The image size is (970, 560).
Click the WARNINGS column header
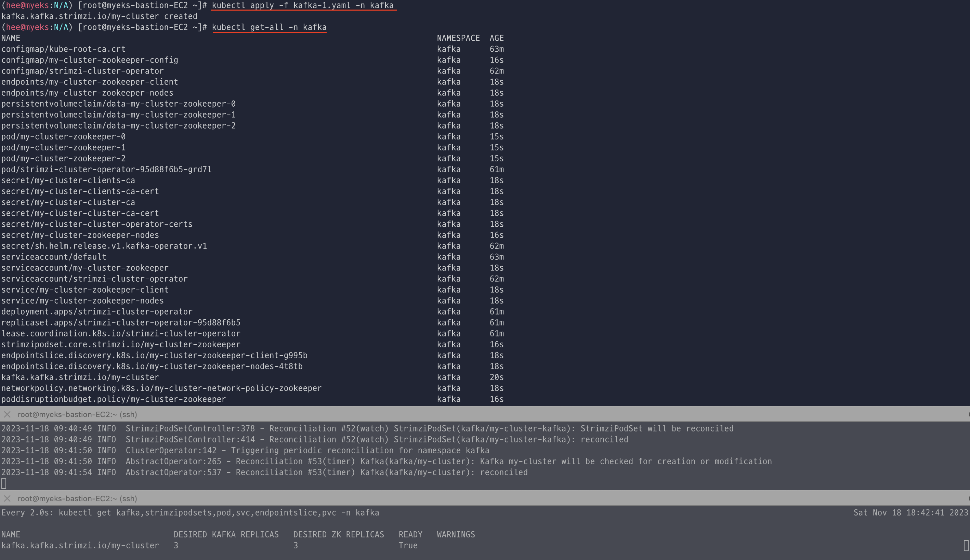point(456,535)
